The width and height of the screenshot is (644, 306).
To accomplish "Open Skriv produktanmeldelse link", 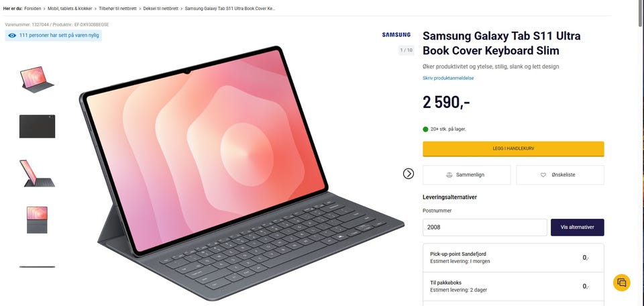I will coord(448,78).
